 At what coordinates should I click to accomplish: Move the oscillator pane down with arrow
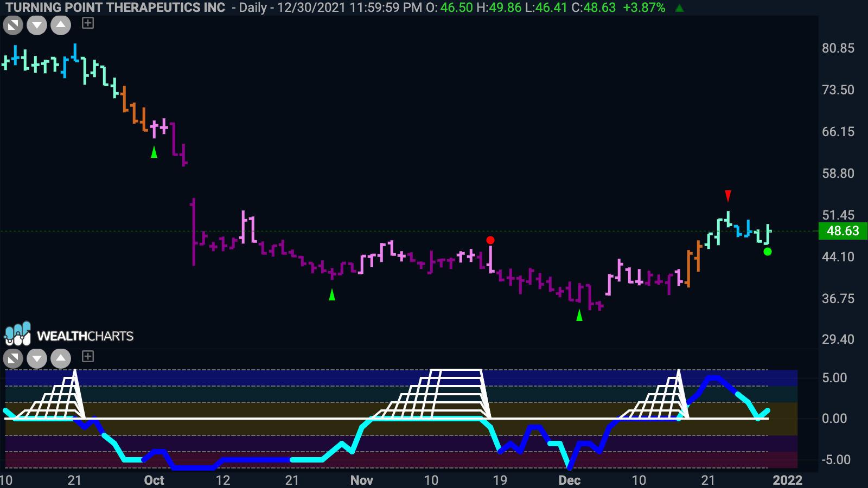[37, 358]
